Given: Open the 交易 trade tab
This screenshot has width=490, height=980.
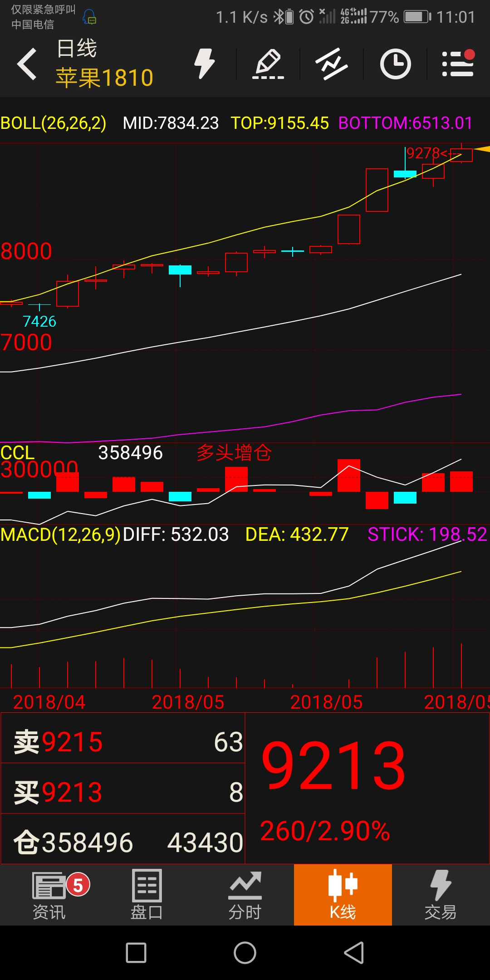Looking at the screenshot, I should coord(441,895).
